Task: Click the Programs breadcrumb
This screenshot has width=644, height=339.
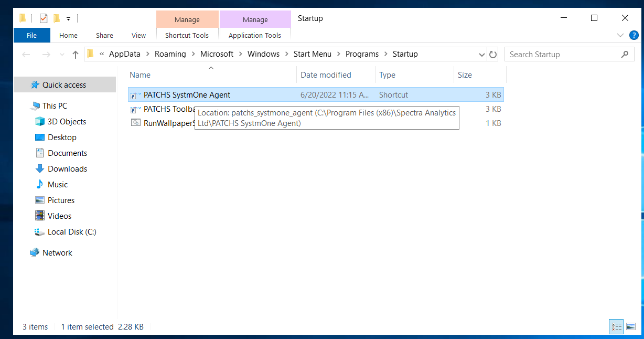Action: tap(362, 54)
